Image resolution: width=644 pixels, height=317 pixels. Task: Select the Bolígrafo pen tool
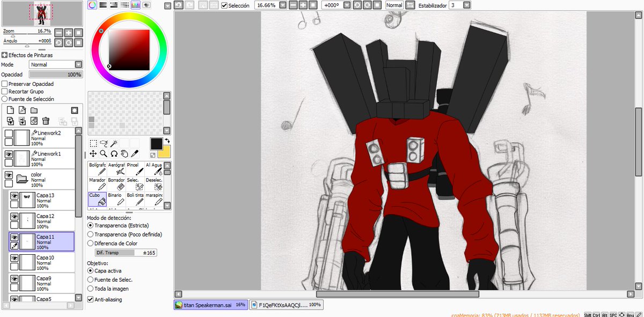coord(97,169)
